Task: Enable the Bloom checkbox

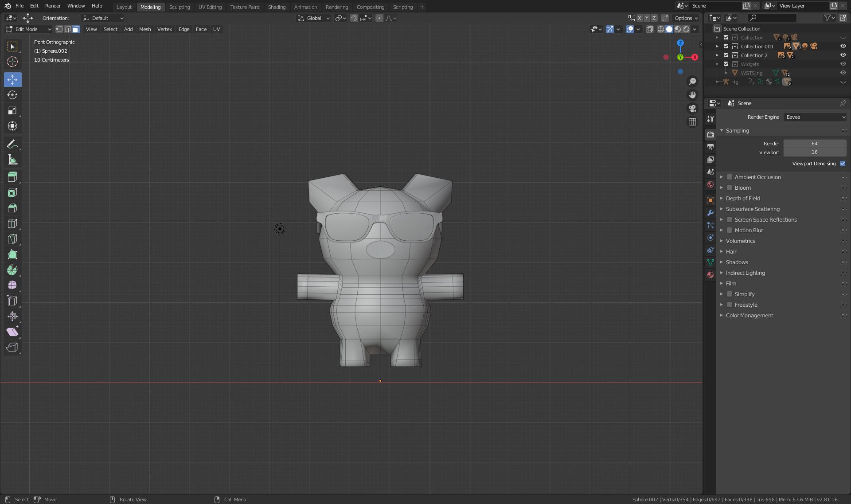Action: (730, 188)
